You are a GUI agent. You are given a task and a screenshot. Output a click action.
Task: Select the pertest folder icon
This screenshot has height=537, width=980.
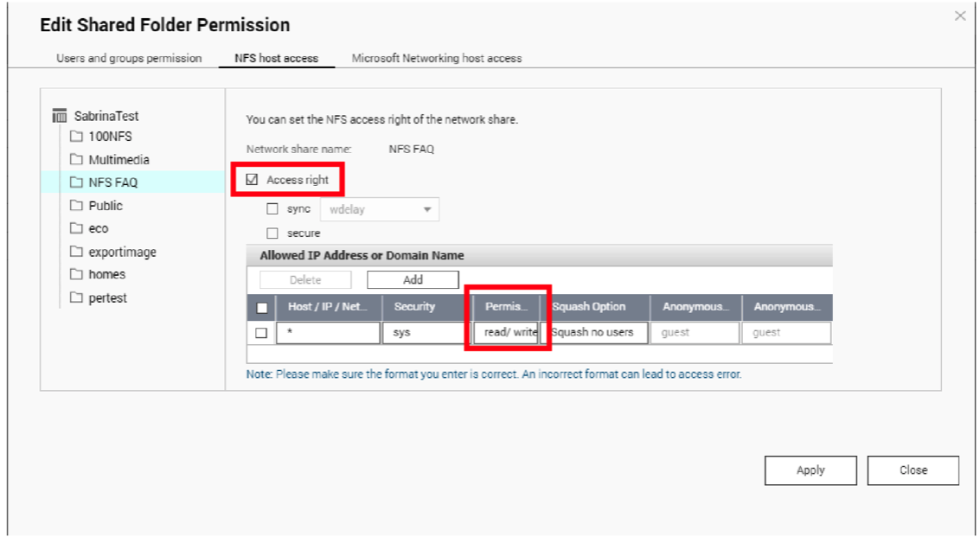pyautogui.click(x=76, y=297)
